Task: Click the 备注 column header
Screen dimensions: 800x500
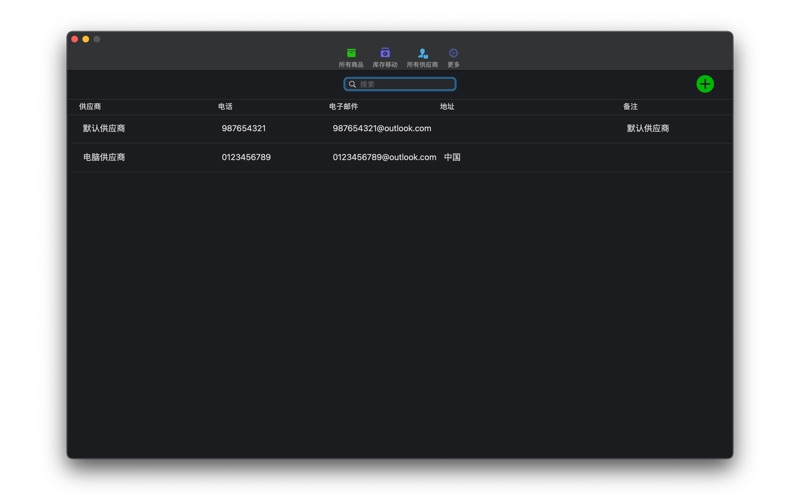Action: point(630,106)
